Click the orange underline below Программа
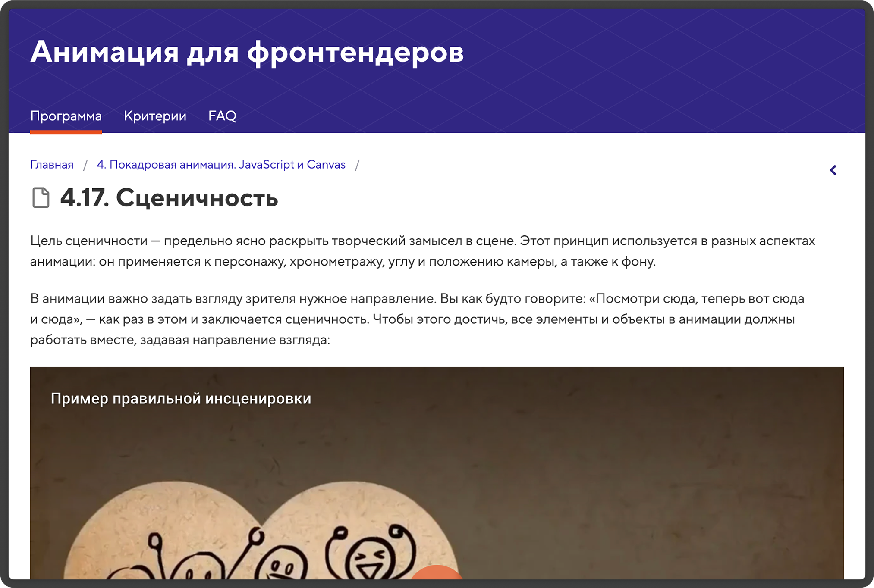The image size is (874, 588). (x=66, y=132)
